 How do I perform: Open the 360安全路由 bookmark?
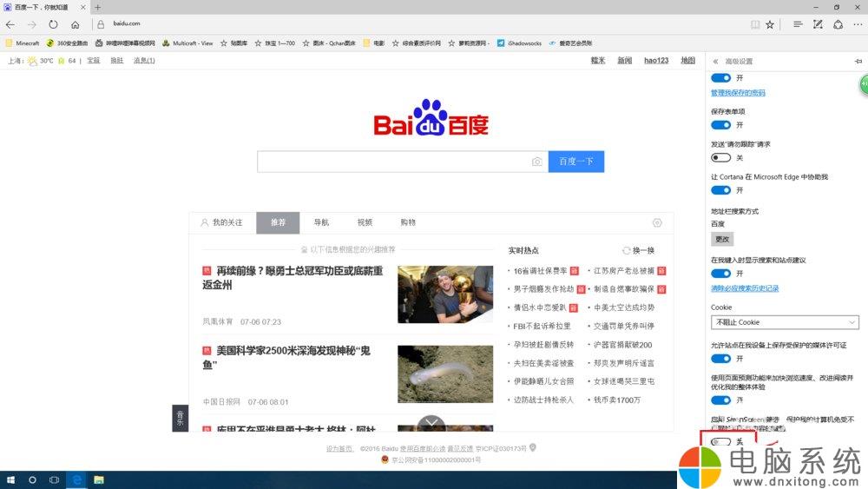coord(67,43)
